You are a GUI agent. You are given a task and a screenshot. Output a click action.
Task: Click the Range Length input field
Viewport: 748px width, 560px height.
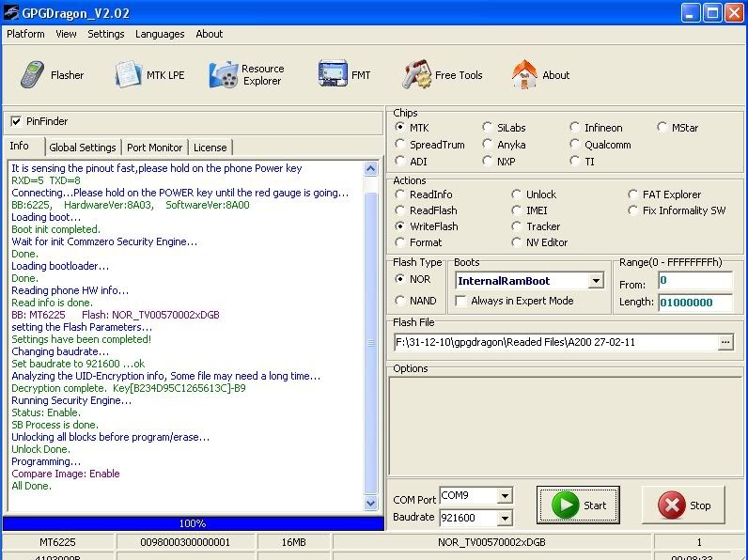pyautogui.click(x=695, y=303)
